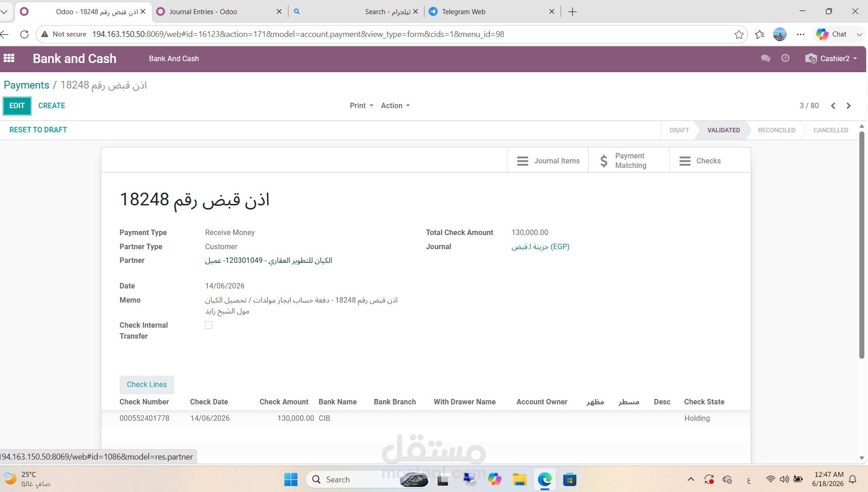This screenshot has width=868, height=492.
Task: Open the Wi-Fi network tray icon
Action: pyautogui.click(x=770, y=479)
